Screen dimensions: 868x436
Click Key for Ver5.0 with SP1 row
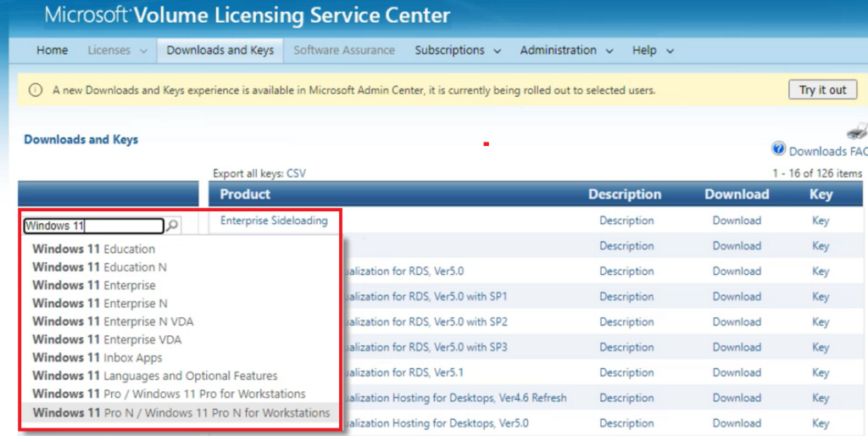coord(821,296)
